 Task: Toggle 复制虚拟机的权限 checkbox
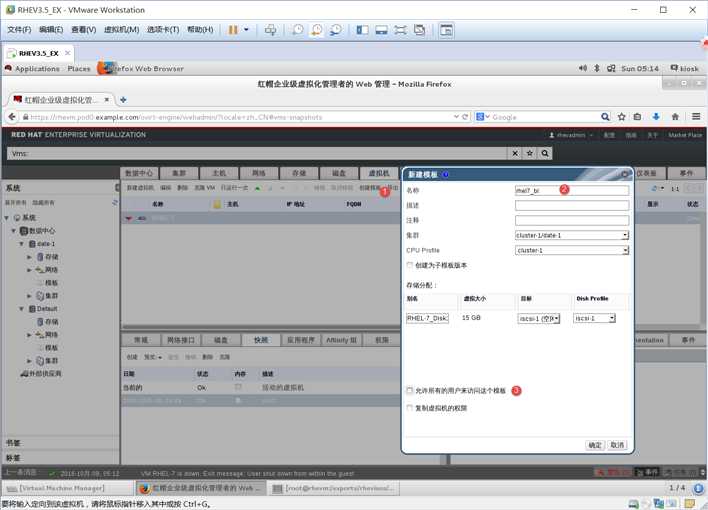coord(410,407)
